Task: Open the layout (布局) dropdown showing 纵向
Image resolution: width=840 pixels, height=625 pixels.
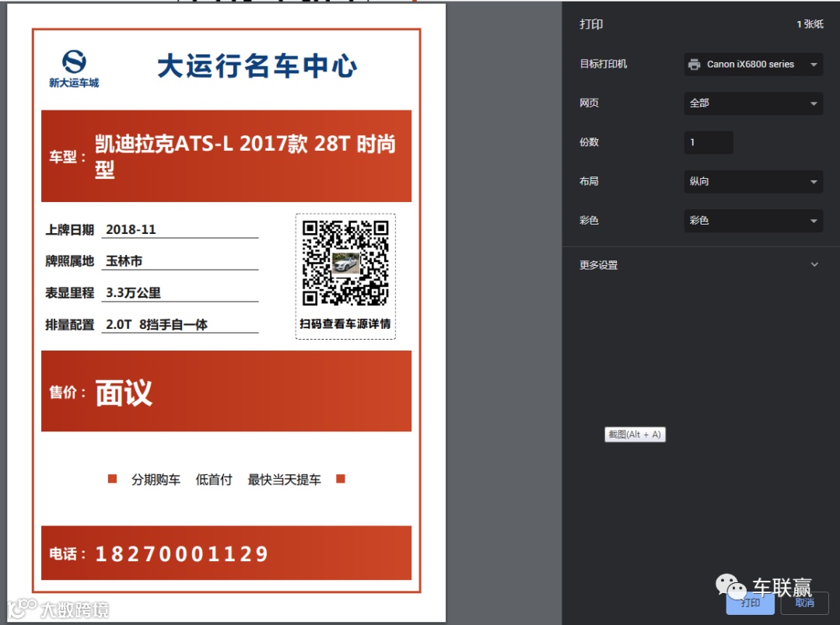Action: [753, 182]
